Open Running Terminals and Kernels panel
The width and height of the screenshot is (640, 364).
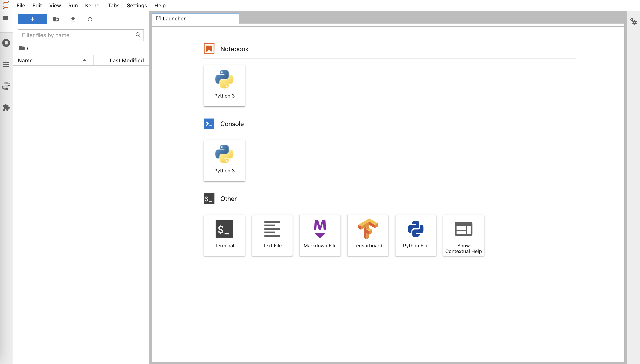[6, 43]
